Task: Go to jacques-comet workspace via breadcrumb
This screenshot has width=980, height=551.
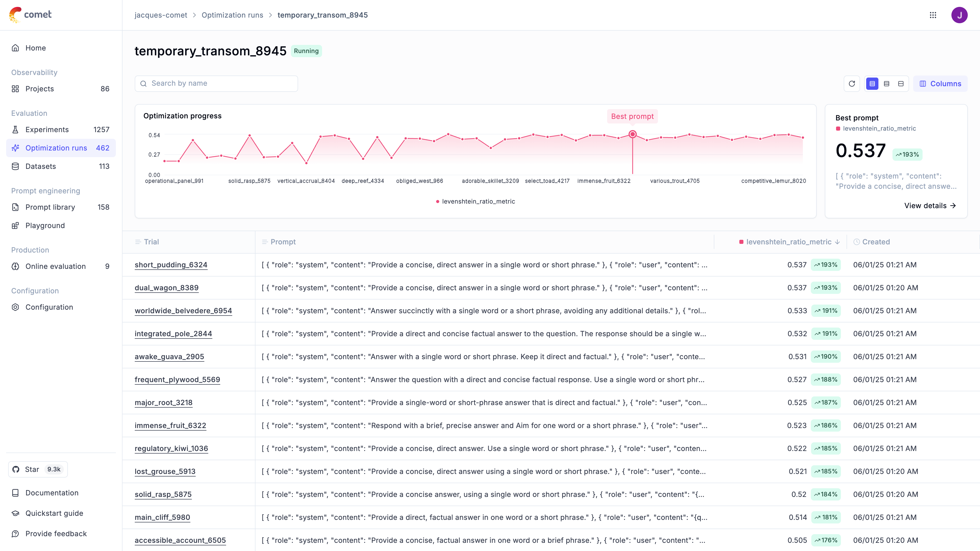Action: [x=161, y=15]
